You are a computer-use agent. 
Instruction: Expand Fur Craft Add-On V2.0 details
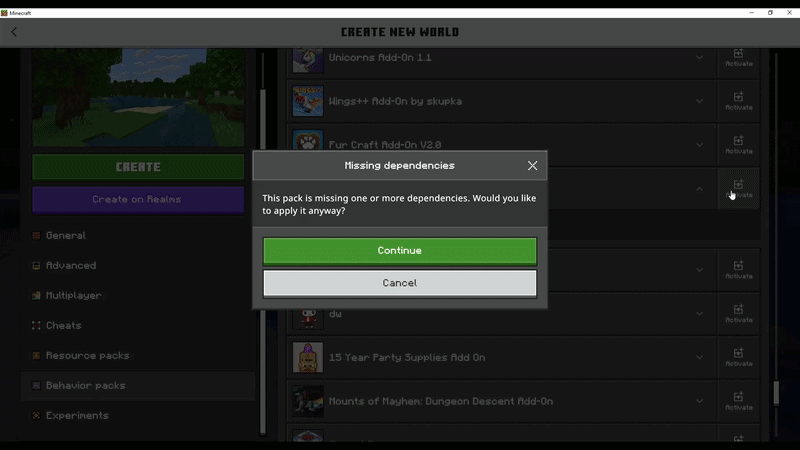(699, 145)
